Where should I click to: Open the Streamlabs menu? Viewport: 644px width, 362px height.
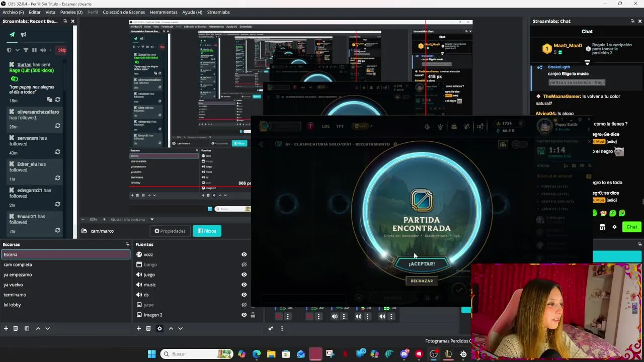coord(218,12)
